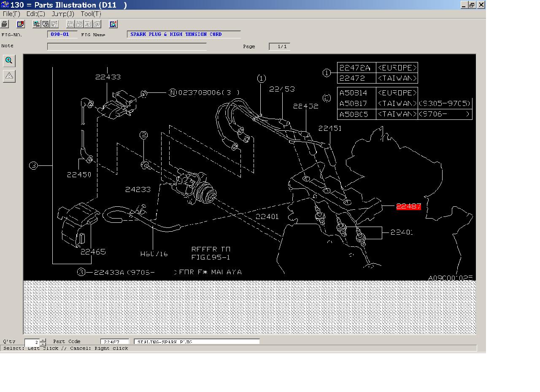This screenshot has height=392, width=540.
Task: Select part number A50814 for EUROPE
Action: [x=353, y=93]
